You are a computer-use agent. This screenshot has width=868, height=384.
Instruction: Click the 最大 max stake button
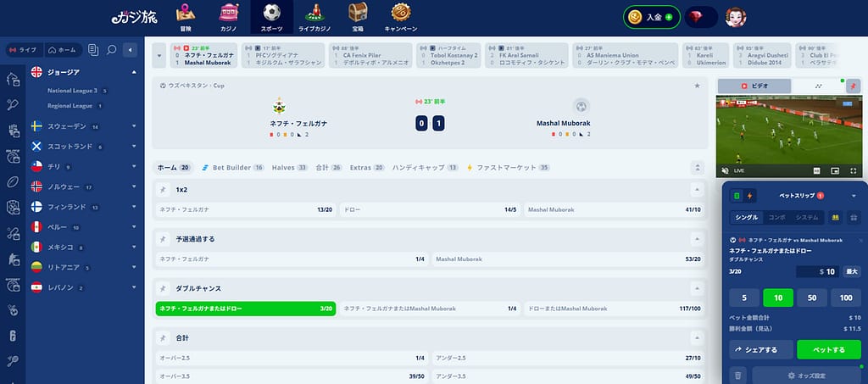(851, 271)
